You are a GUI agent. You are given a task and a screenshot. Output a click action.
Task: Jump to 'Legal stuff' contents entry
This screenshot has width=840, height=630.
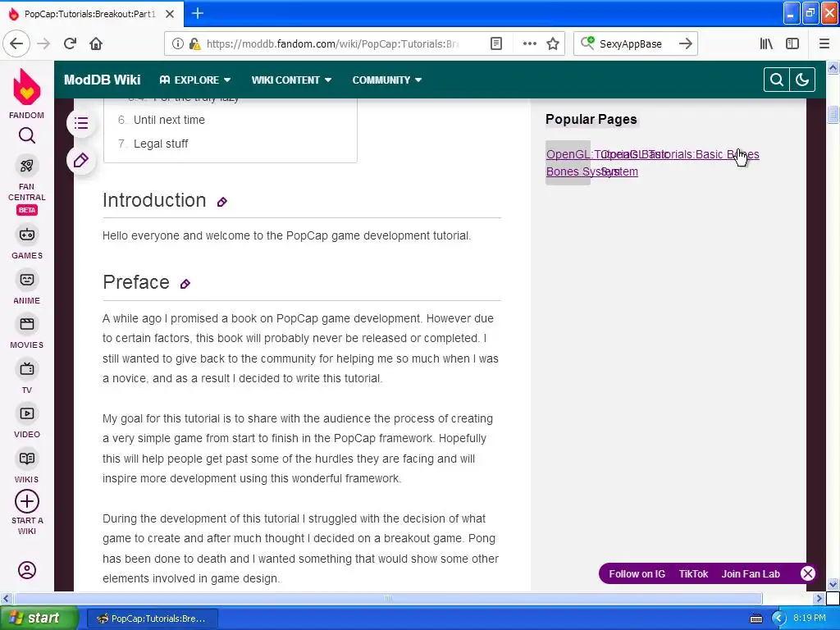161,144
